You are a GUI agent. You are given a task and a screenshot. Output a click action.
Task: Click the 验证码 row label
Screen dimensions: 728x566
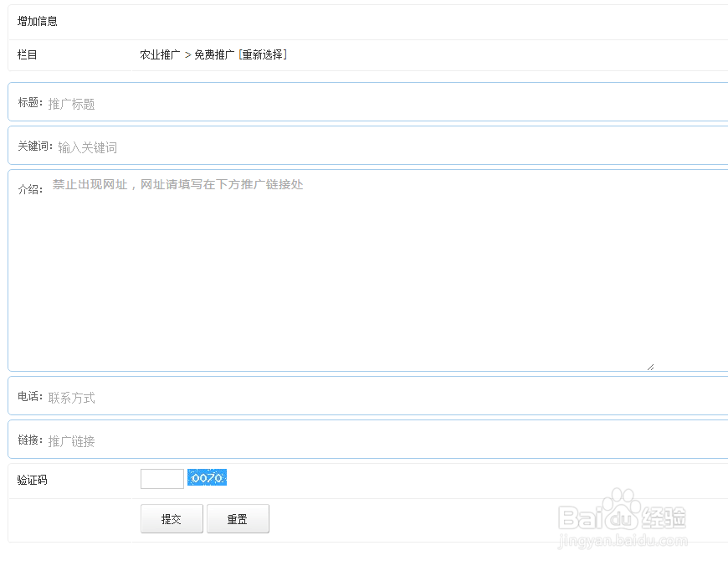coord(32,480)
